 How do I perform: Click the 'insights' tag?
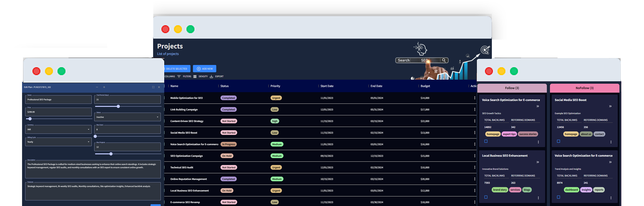coord(586,190)
